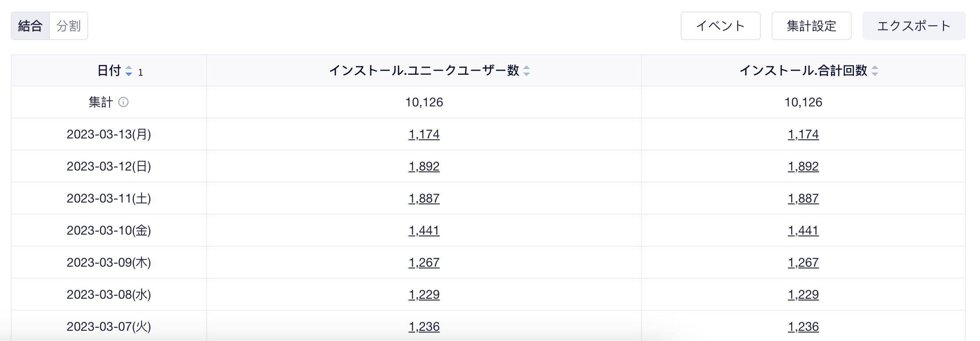Open 1,174 unique users for 03-13
This screenshot has height=341, width=980.
click(x=424, y=134)
